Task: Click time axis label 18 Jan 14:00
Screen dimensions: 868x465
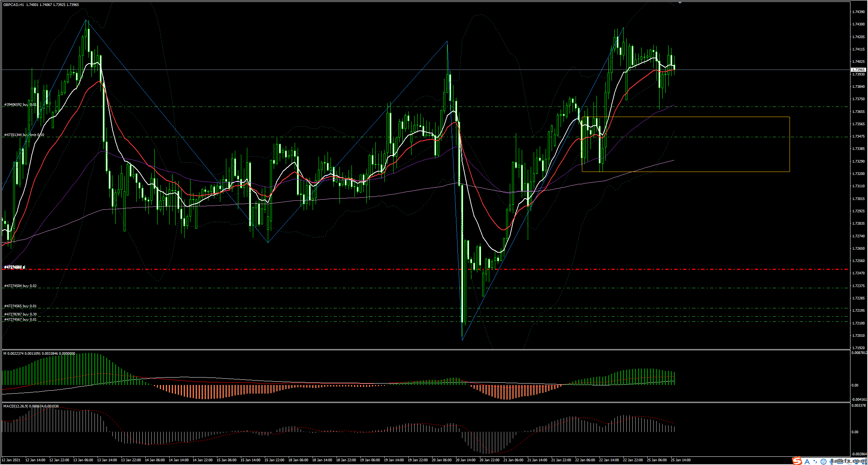Action: tap(322, 460)
